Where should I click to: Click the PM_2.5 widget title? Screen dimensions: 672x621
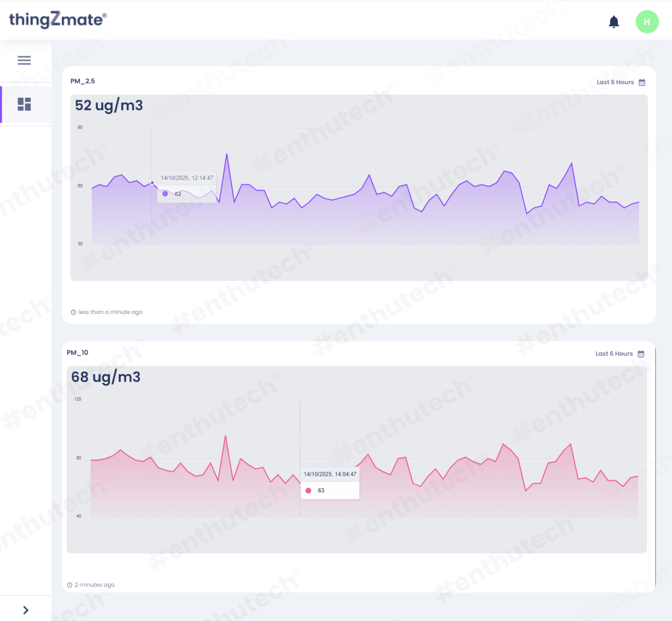tap(83, 81)
